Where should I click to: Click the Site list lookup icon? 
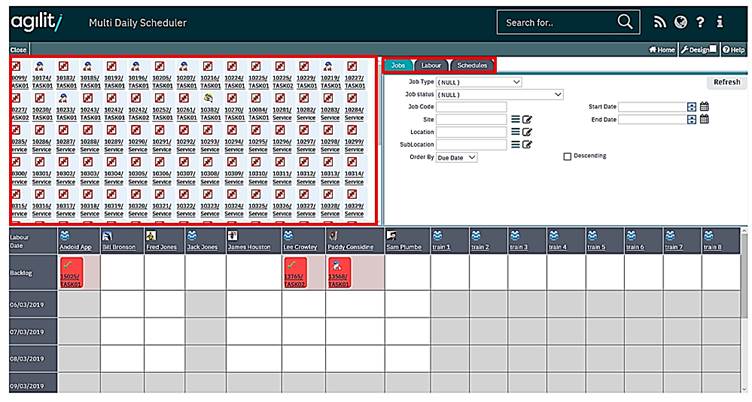click(x=515, y=119)
